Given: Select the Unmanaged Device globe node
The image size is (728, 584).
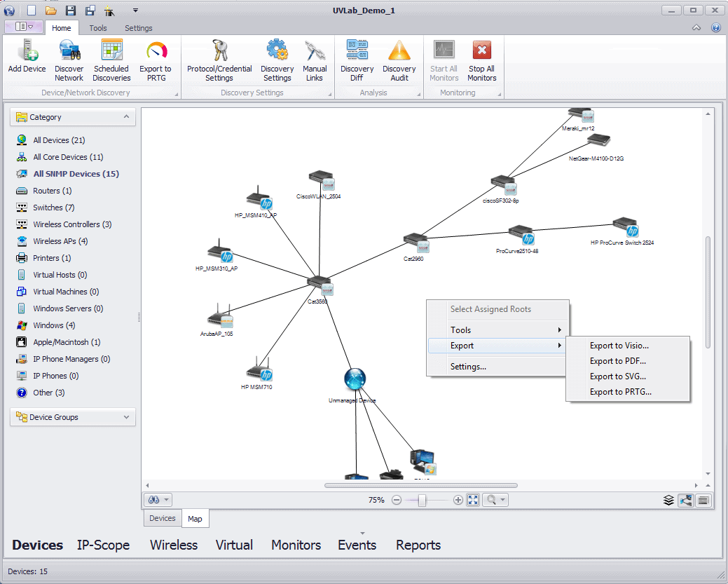Looking at the screenshot, I should tap(355, 379).
